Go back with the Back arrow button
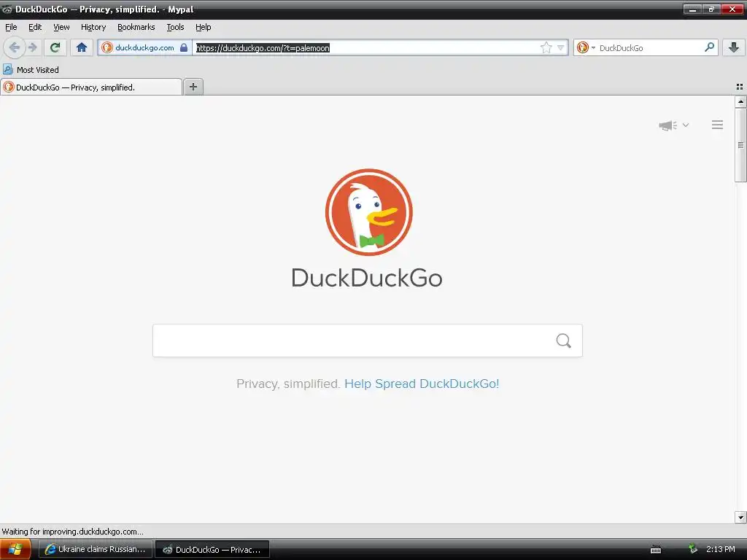Screen dimensions: 747x560 tap(15, 47)
